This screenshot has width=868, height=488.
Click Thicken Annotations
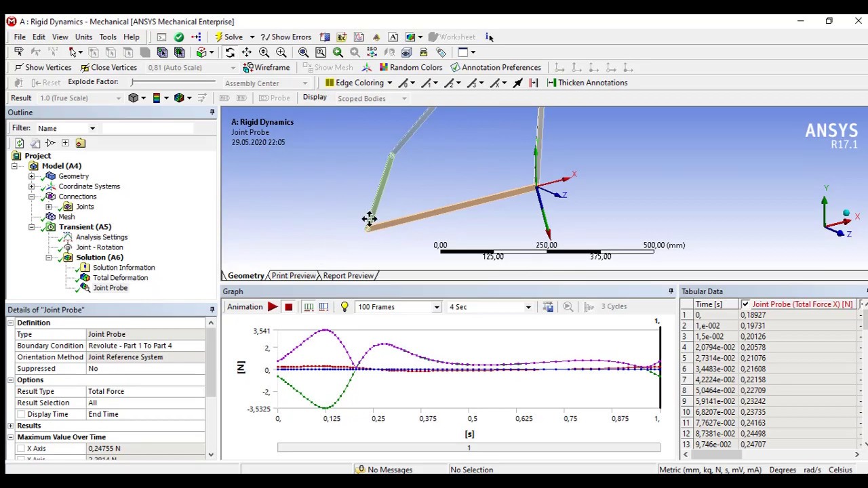pyautogui.click(x=587, y=83)
